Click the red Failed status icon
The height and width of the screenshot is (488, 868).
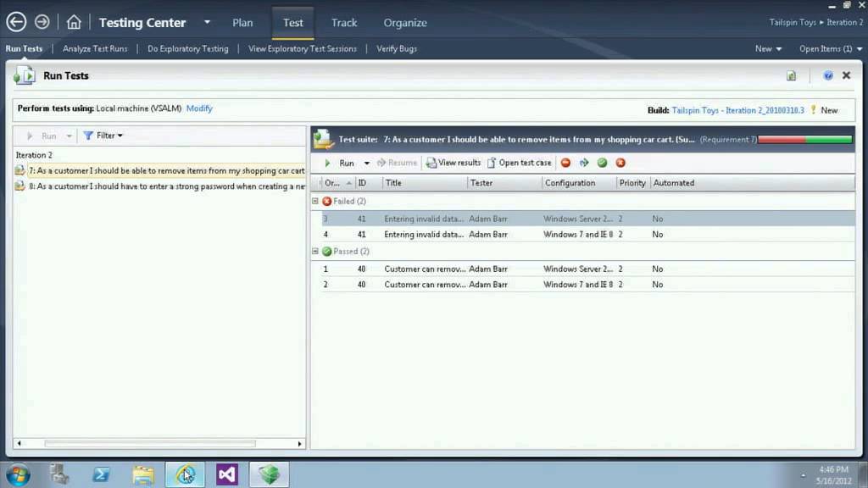[x=326, y=202]
